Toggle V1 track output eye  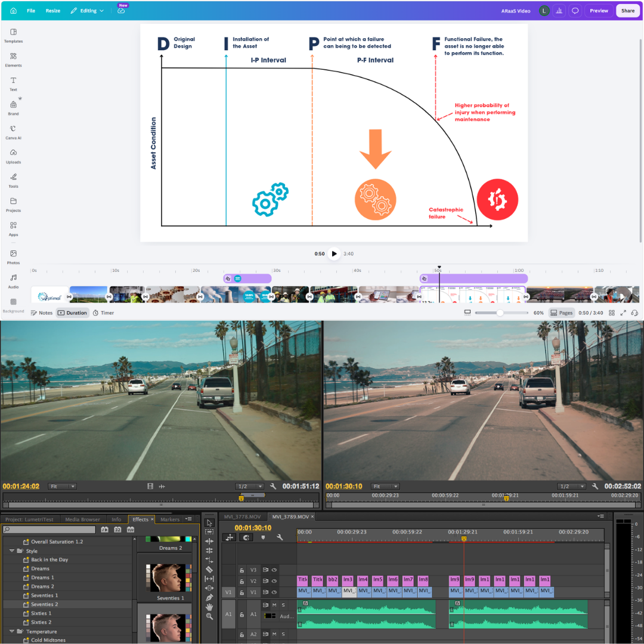point(274,592)
